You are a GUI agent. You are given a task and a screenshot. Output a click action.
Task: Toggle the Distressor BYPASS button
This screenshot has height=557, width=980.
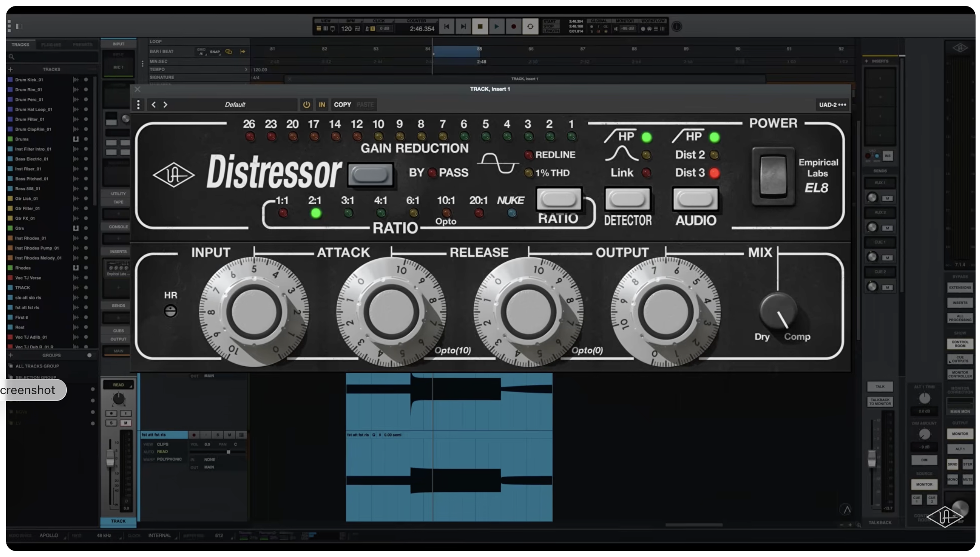click(x=370, y=174)
